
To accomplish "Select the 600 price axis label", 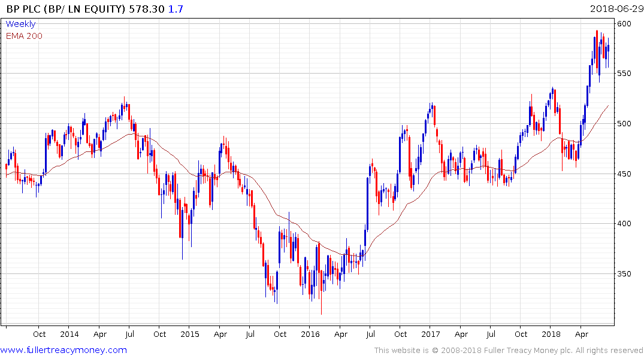I will (x=624, y=24).
